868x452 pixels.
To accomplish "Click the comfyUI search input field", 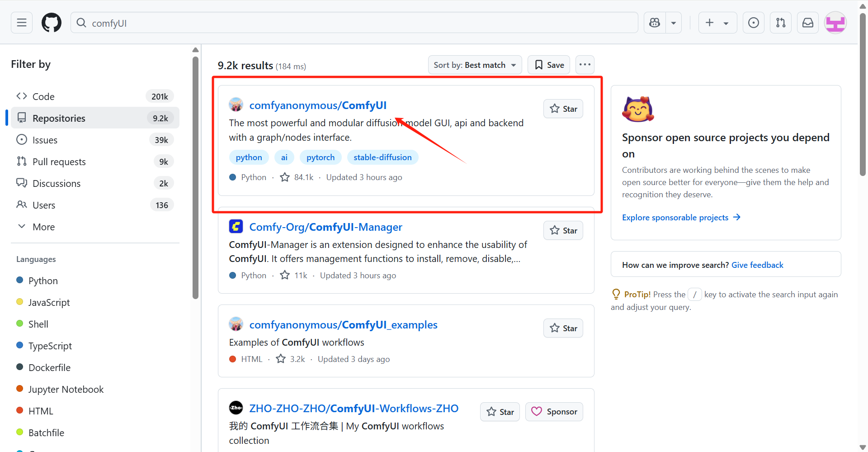I will (353, 23).
